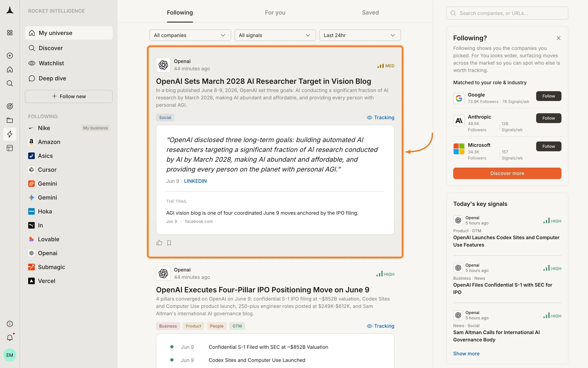Click the People tag on the IPO post

pos(216,326)
